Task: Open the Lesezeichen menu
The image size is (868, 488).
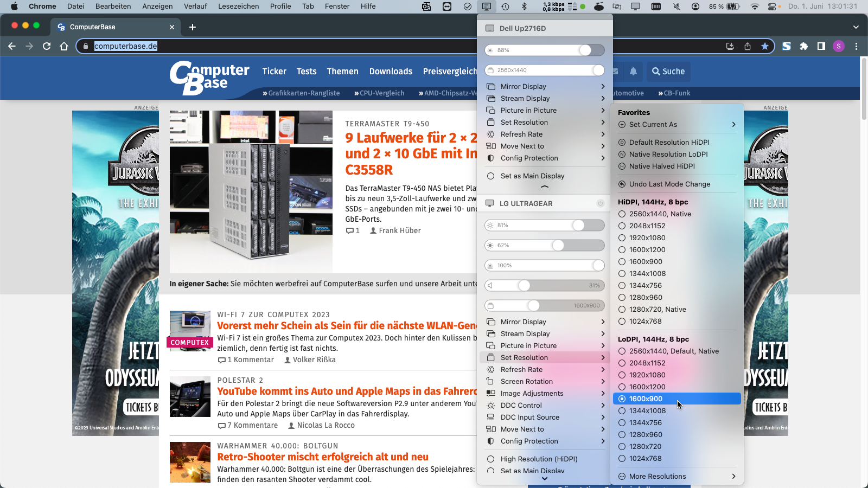Action: pos(239,7)
